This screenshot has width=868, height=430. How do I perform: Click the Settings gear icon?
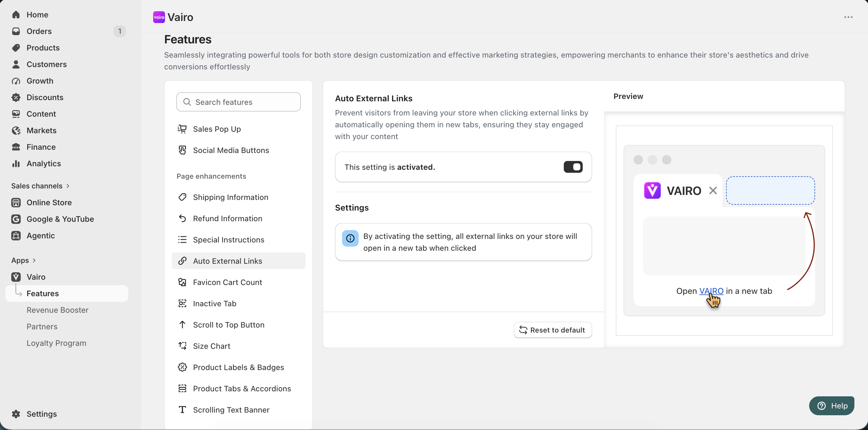coord(16,413)
